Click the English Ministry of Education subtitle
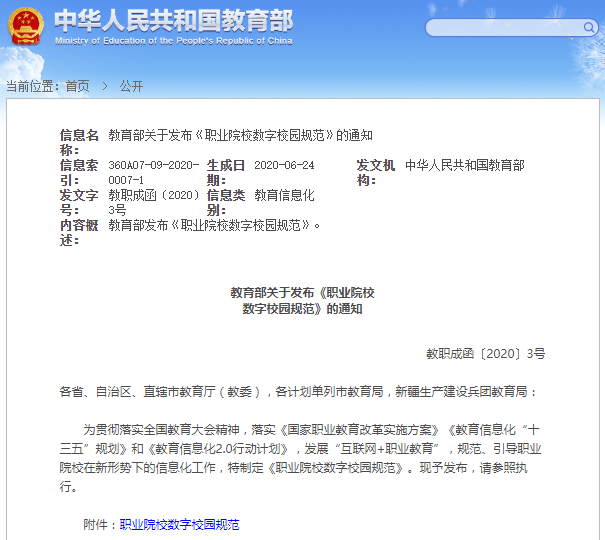The height and width of the screenshot is (540, 605). tap(173, 42)
